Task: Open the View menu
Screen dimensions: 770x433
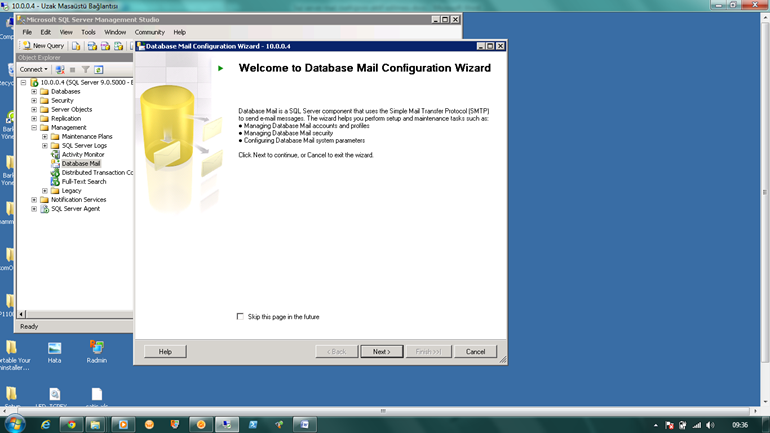Action: click(66, 32)
